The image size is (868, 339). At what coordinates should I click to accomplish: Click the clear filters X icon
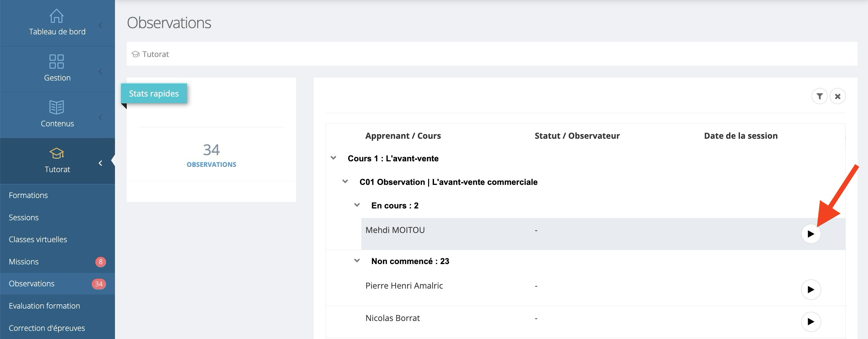click(837, 97)
